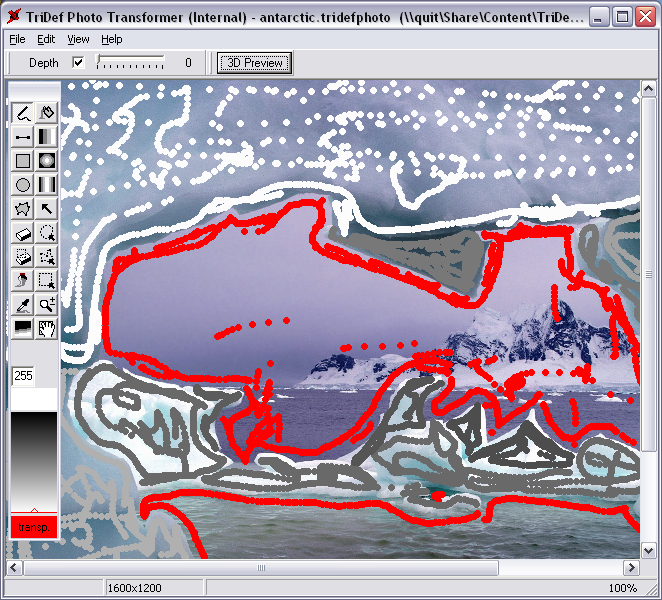Select the filled rectangle tool

(22, 161)
